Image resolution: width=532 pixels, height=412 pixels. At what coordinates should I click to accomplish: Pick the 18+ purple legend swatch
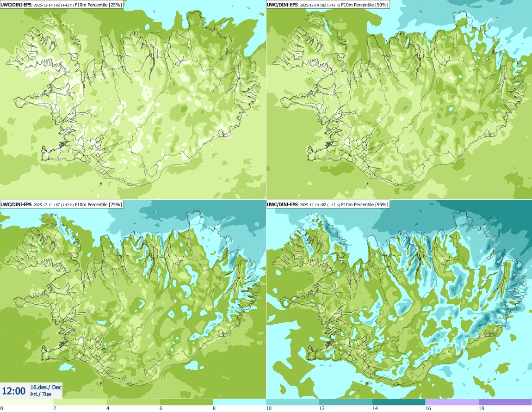tap(505, 402)
